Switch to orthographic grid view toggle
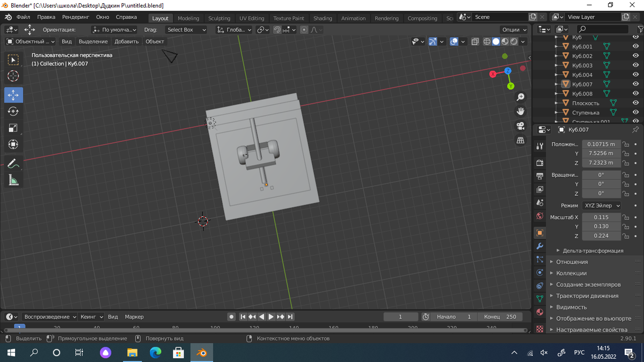This screenshot has width=644, height=362. tap(520, 141)
